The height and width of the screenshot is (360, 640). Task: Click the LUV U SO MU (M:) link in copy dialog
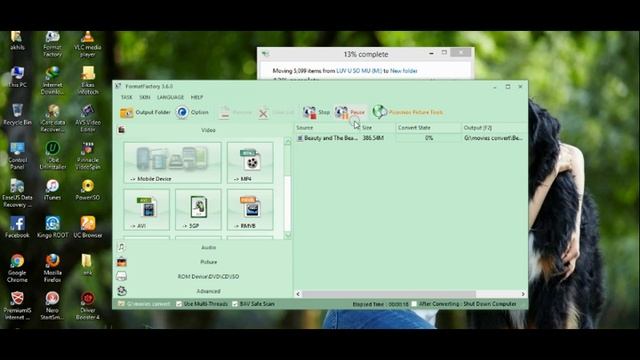coord(359,71)
